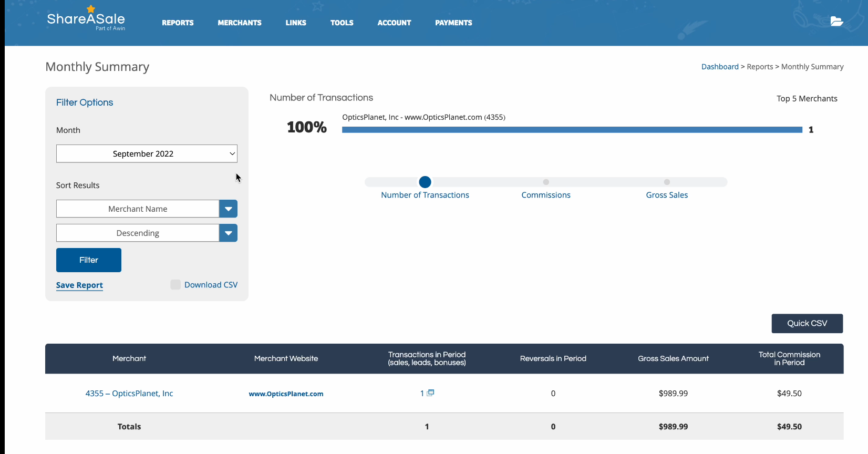The image size is (868, 454).
Task: Expand the September 2022 month dropdown
Action: [x=147, y=153]
